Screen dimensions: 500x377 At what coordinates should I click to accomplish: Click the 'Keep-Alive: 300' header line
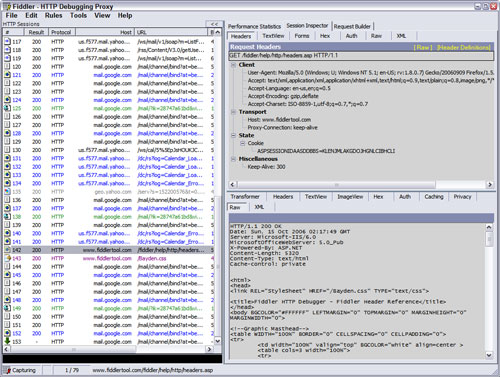click(x=266, y=167)
